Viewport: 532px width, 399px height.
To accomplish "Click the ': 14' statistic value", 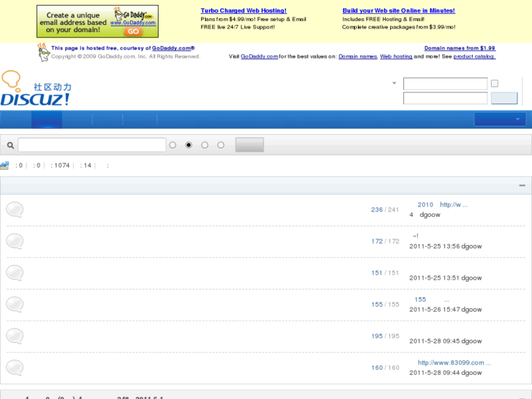I will pyautogui.click(x=86, y=165).
